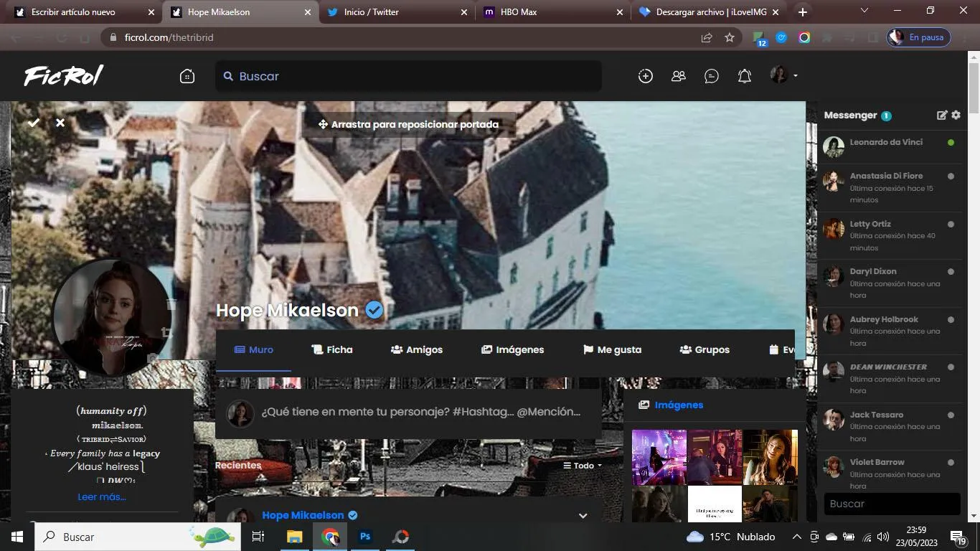Expand the post options chevron

click(583, 516)
